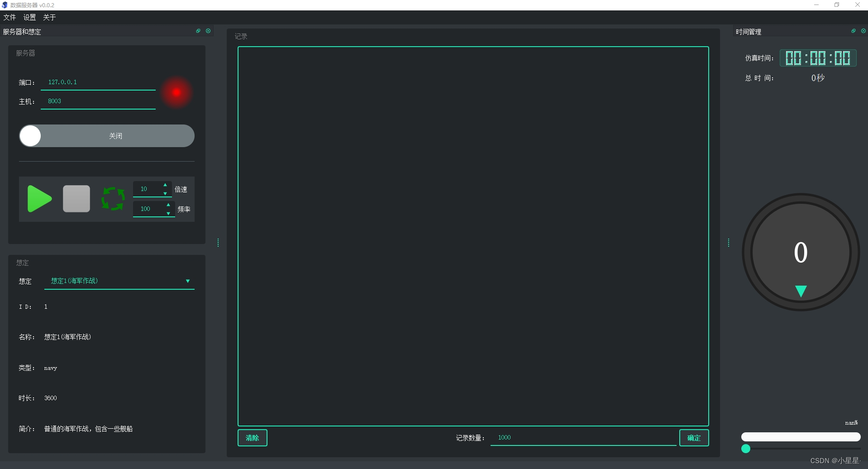
Task: Close the 数据服务器 window
Action: (857, 5)
